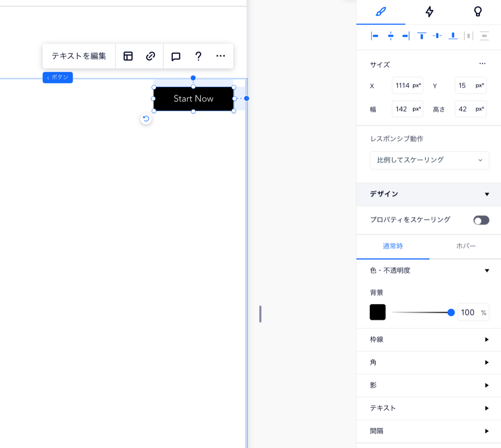Align element to the left edge
501x448 pixels.
point(375,36)
